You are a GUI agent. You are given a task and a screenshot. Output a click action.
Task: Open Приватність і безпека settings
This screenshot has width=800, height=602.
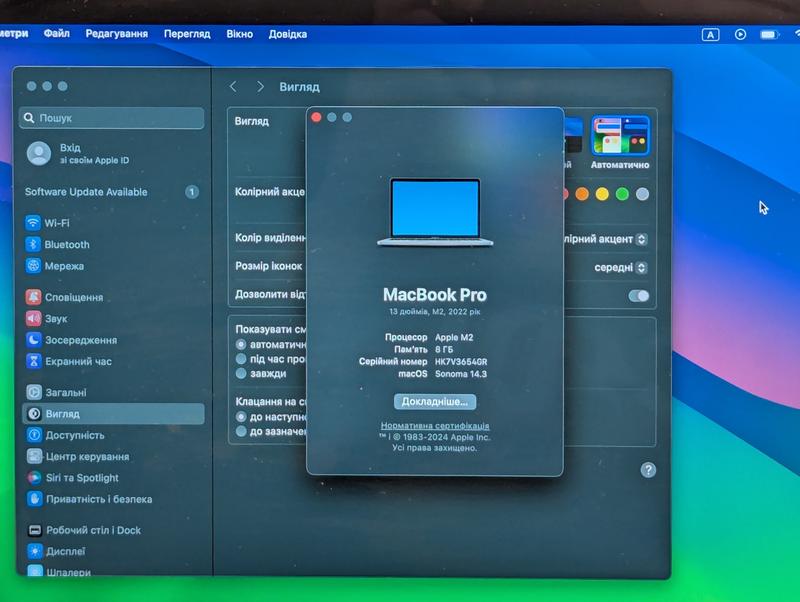[x=98, y=499]
